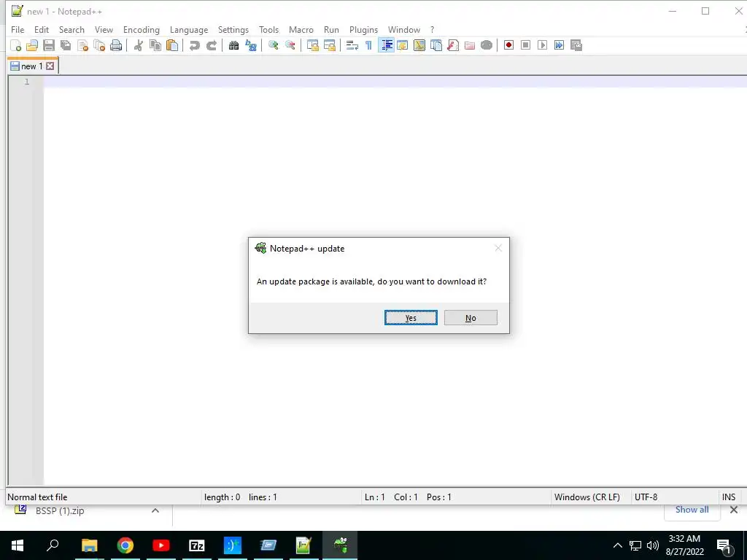
Task: Click the Save toolbar icon
Action: pos(49,45)
